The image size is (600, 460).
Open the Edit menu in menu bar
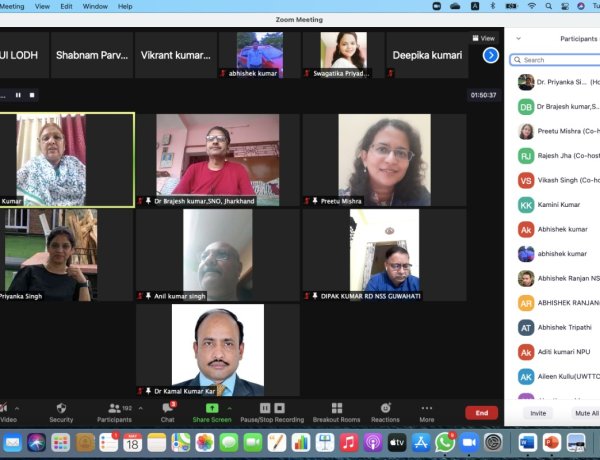point(66,6)
